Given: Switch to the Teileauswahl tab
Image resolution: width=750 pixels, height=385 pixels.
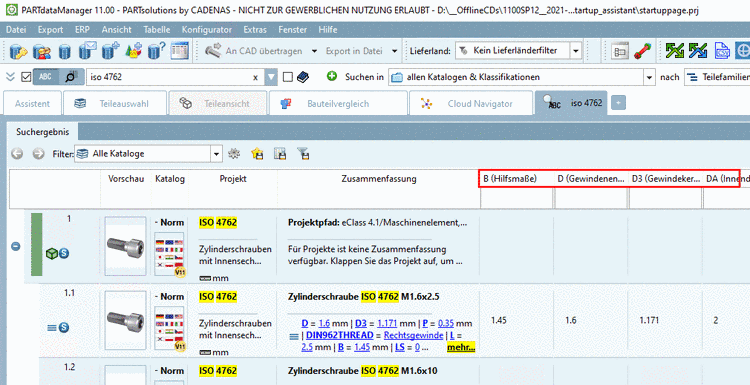Looking at the screenshot, I should click(x=116, y=103).
